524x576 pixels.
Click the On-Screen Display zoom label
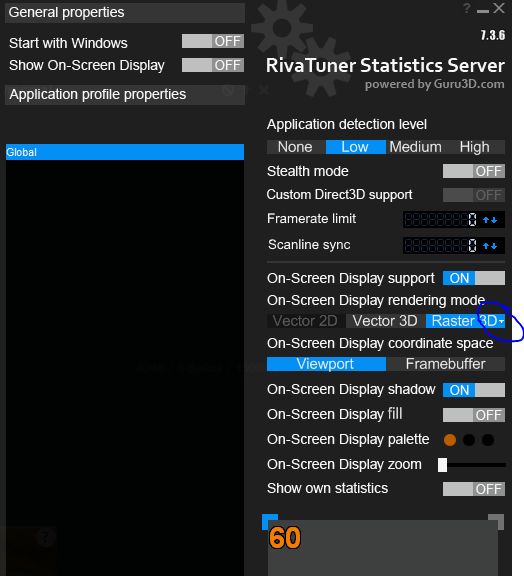coord(344,465)
